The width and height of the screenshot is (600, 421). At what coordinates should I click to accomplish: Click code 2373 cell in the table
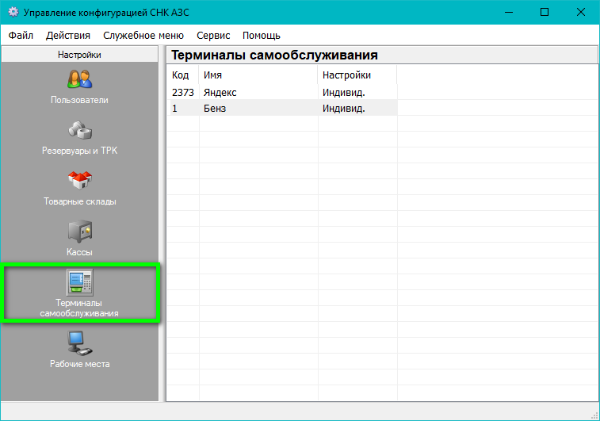click(x=182, y=91)
